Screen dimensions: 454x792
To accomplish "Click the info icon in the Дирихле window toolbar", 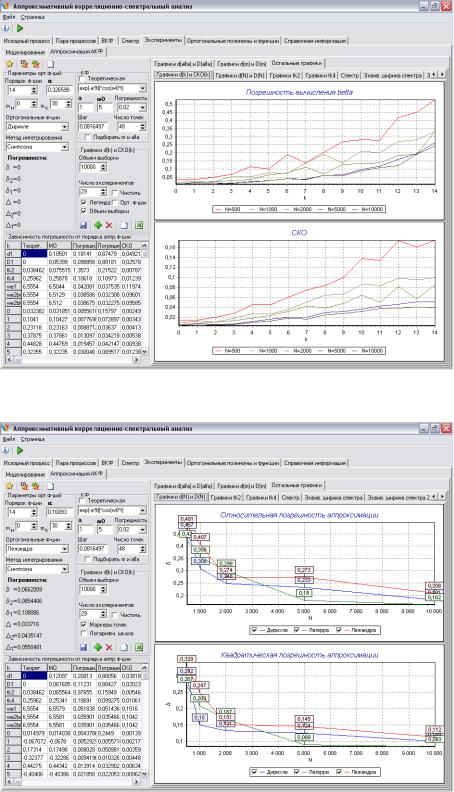I will (x=6, y=28).
